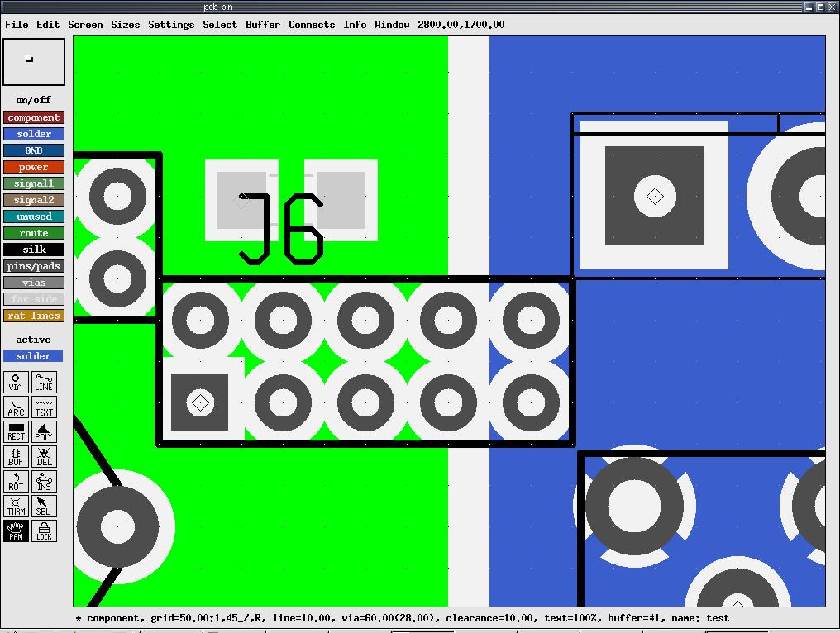This screenshot has height=633, width=840.
Task: Toggle the GND layer on/off
Action: [x=34, y=150]
